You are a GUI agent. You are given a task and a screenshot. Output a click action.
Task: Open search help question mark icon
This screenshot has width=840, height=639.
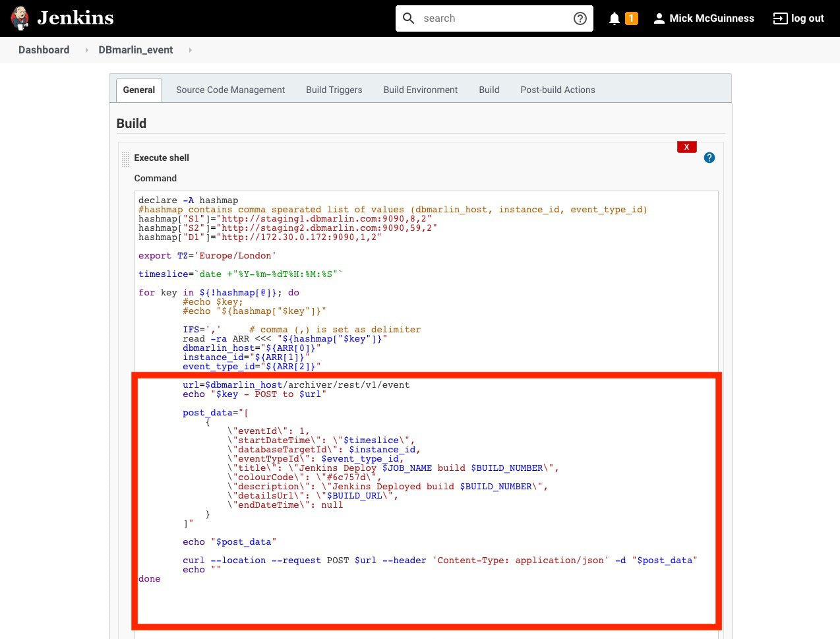(x=580, y=18)
